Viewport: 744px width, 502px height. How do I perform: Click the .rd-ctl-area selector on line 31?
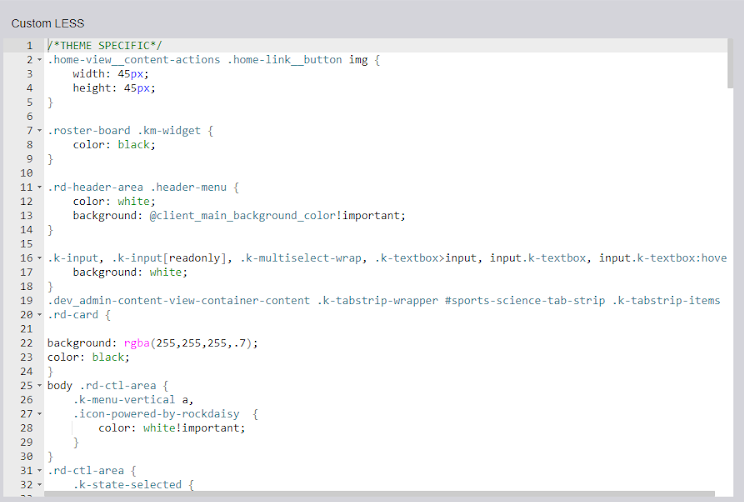click(85, 471)
